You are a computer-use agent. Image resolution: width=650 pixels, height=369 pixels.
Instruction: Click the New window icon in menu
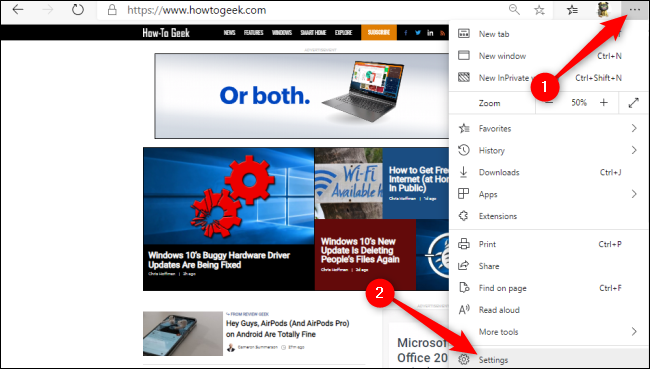pyautogui.click(x=464, y=55)
